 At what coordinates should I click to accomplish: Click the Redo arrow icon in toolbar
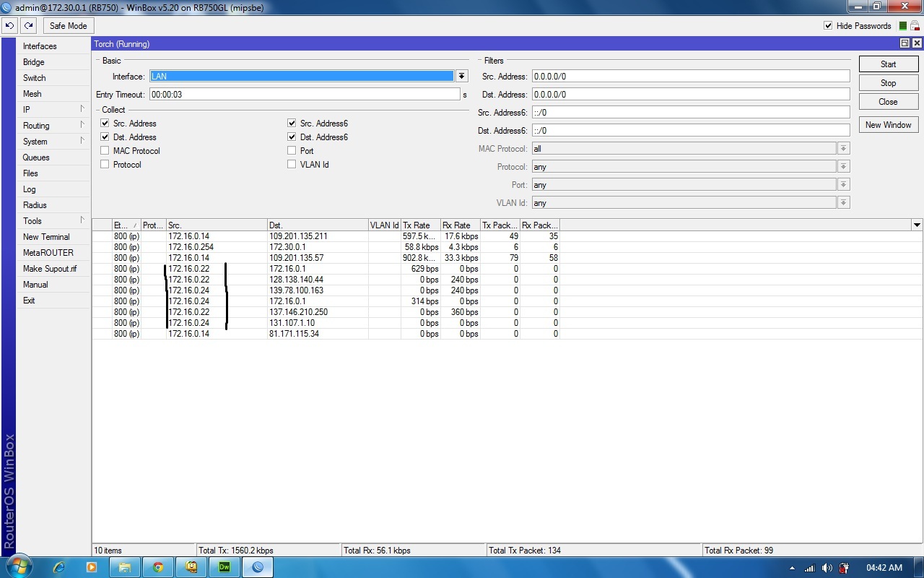pyautogui.click(x=28, y=25)
